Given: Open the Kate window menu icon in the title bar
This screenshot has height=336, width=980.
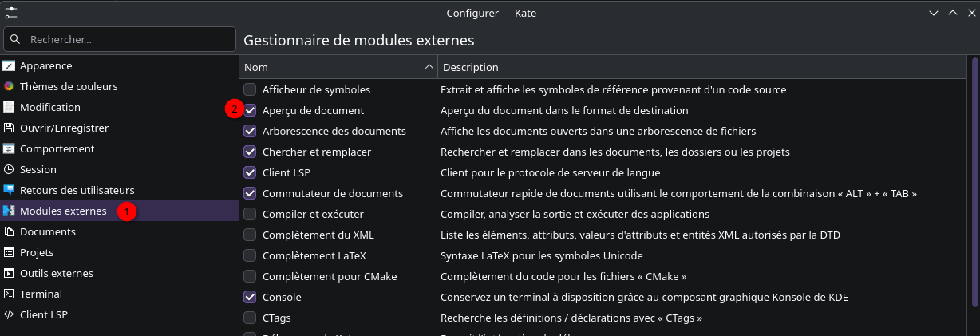Looking at the screenshot, I should [11, 12].
